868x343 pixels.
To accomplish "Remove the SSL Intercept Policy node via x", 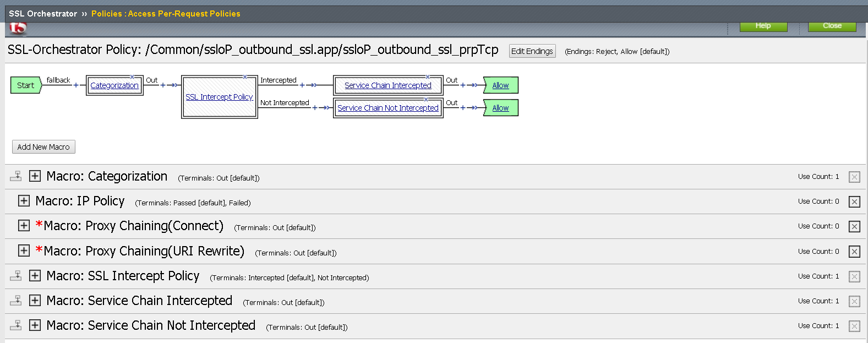I will coord(245,77).
